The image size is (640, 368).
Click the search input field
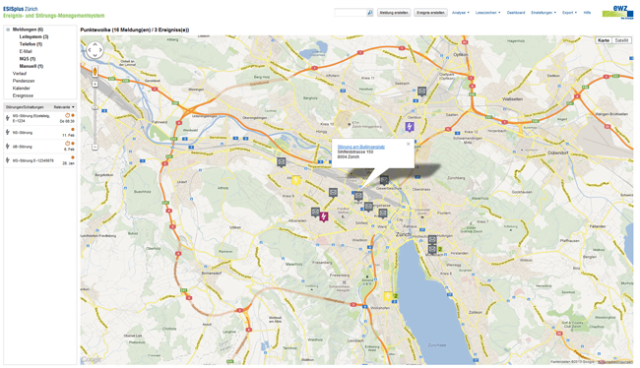(351, 13)
